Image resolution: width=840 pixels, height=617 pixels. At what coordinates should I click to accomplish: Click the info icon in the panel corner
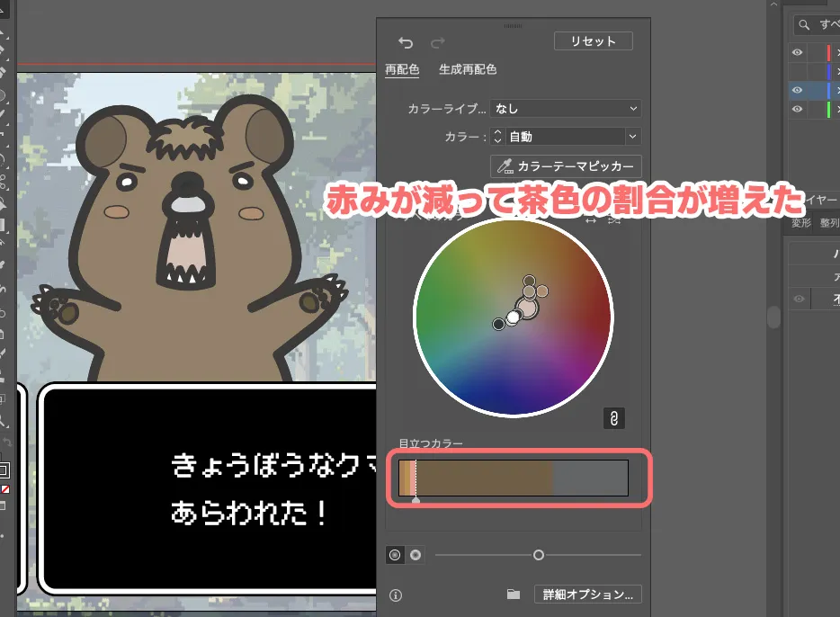coord(397,594)
